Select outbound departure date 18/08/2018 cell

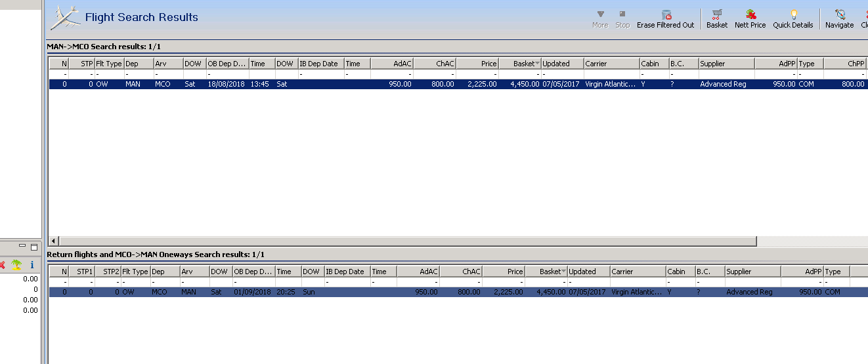coord(227,84)
